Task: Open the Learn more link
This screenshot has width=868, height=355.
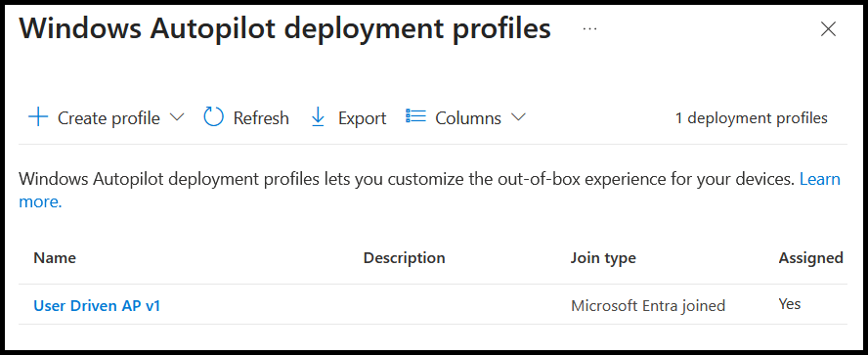Action: 429,191
